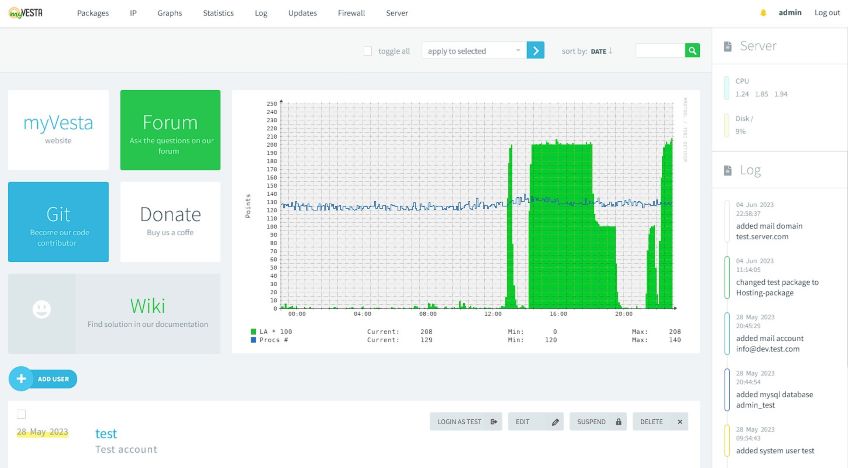Check the toggle all checkbox

(368, 50)
